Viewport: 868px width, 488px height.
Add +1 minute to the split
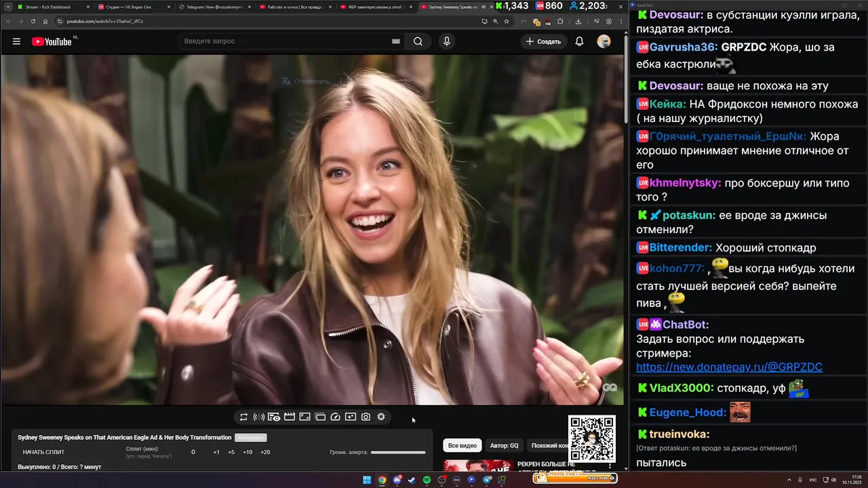[x=216, y=452]
